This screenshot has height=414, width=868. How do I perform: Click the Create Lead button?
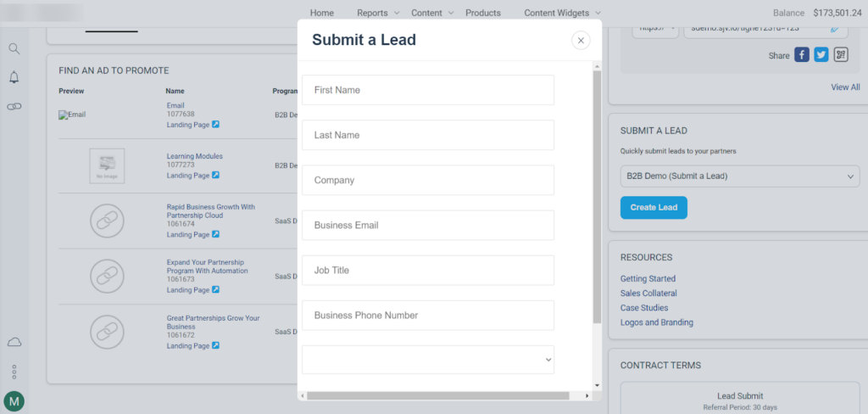click(x=654, y=208)
